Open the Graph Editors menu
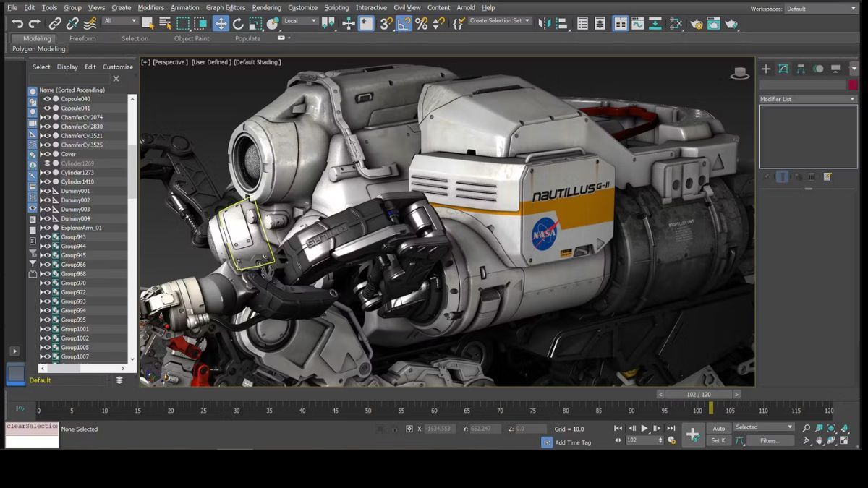Image resolution: width=868 pixels, height=488 pixels. tap(226, 8)
